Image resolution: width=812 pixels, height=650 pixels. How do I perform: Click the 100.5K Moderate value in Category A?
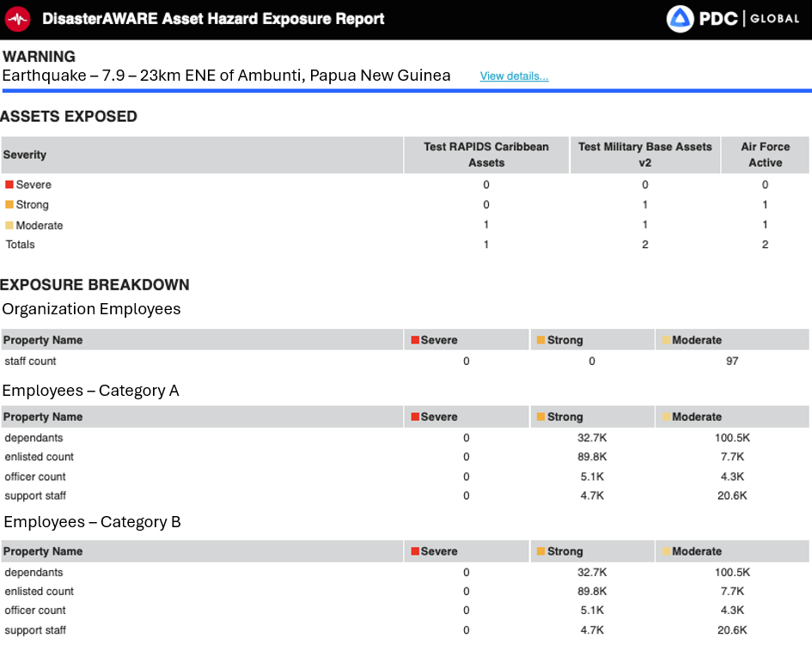tap(732, 438)
